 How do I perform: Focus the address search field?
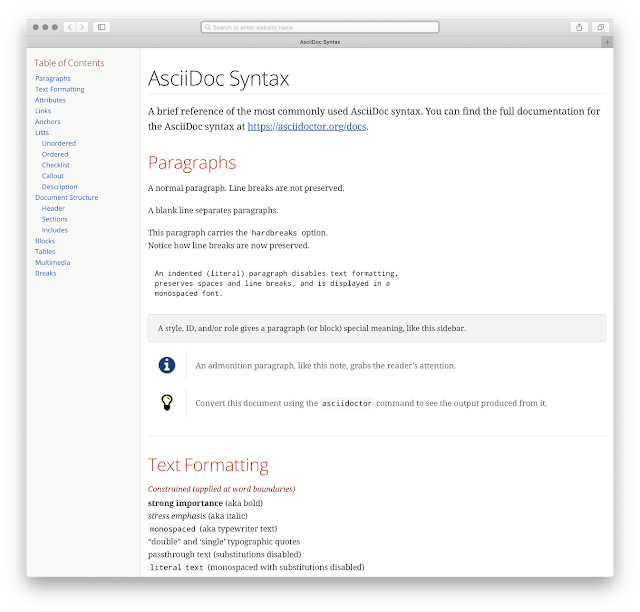320,27
